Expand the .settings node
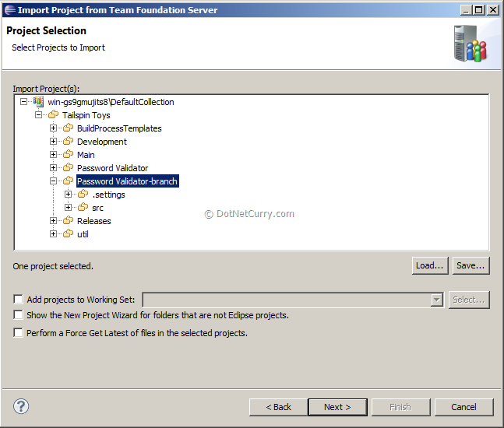The width and height of the screenshot is (504, 428). pyautogui.click(x=68, y=195)
